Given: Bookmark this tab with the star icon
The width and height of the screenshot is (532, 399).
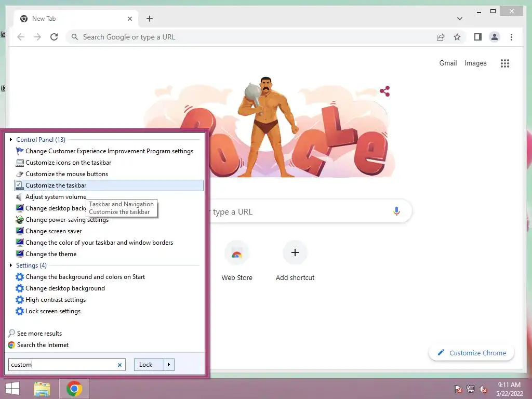Looking at the screenshot, I should click(x=457, y=37).
